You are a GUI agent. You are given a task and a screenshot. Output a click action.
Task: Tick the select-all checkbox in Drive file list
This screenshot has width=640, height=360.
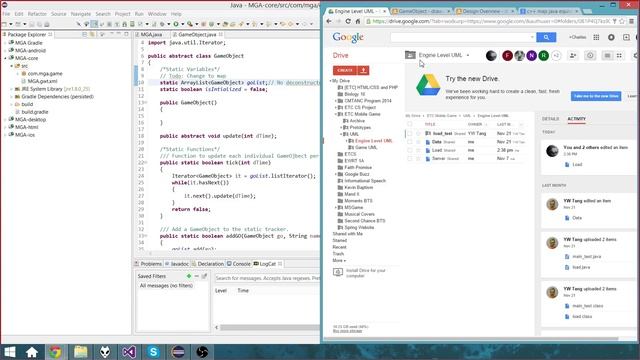pos(409,124)
